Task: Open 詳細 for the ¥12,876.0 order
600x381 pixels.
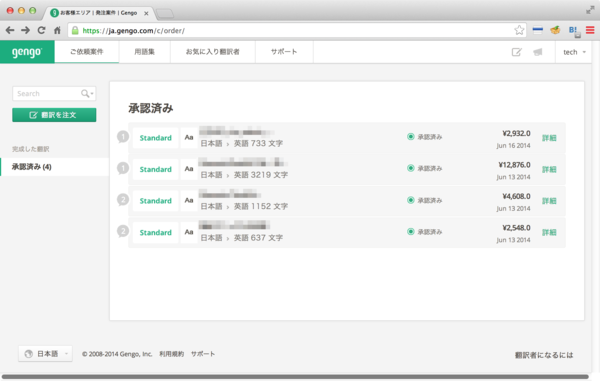Action: click(x=549, y=169)
